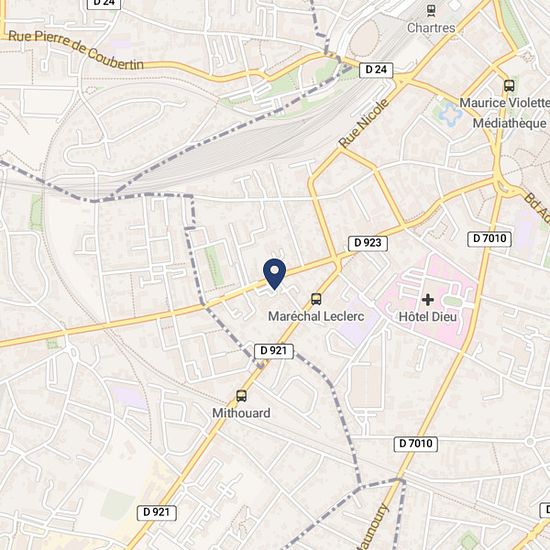Click the lower D 7010 road shield
This screenshot has height=550, width=550.
pos(416,444)
